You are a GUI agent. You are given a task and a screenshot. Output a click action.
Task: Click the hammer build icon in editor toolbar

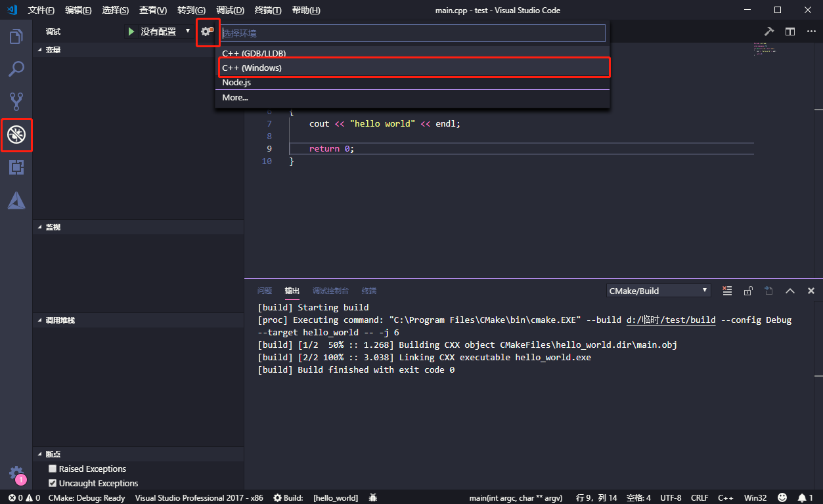[x=769, y=31]
